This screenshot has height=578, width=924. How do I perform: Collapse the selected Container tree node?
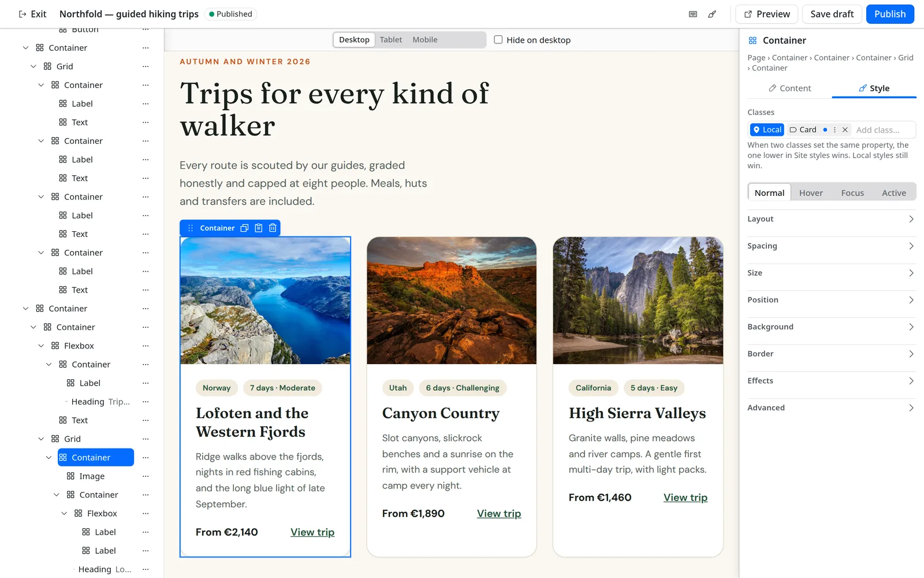coord(49,457)
